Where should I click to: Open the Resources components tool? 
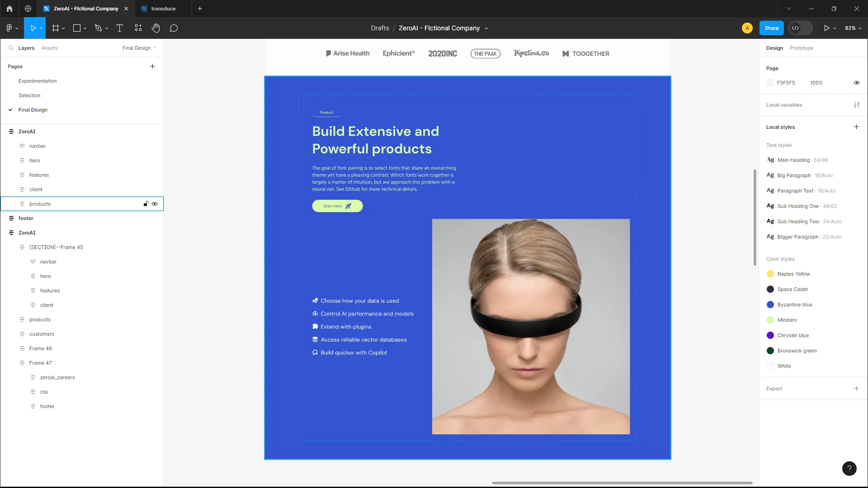(x=138, y=28)
